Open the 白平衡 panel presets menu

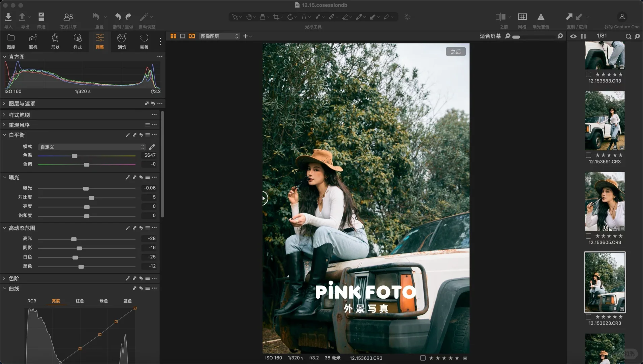[147, 135]
